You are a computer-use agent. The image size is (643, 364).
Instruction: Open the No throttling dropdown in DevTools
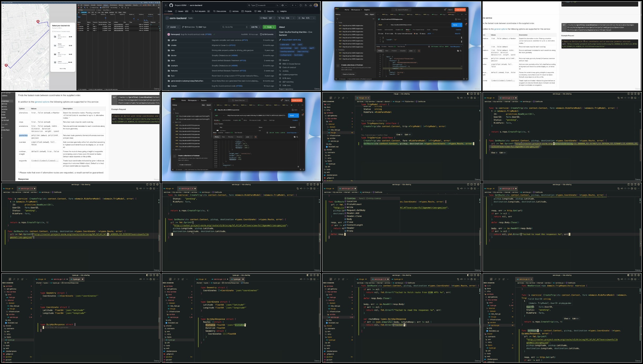click(x=115, y=8)
